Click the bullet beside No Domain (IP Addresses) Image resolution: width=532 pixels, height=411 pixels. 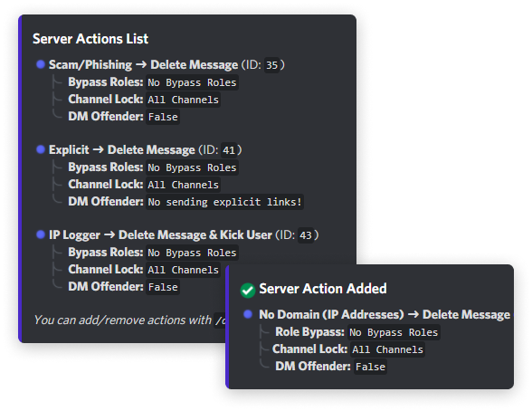[248, 314]
